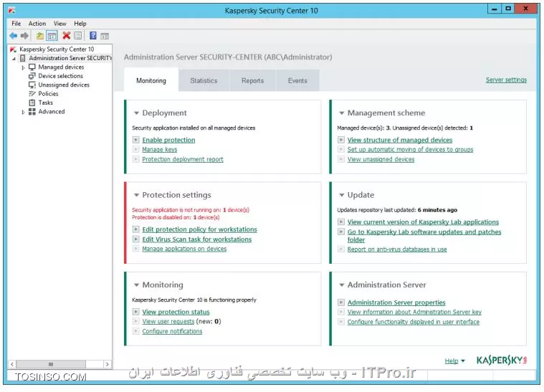Collapse the Deployment section

136,113
